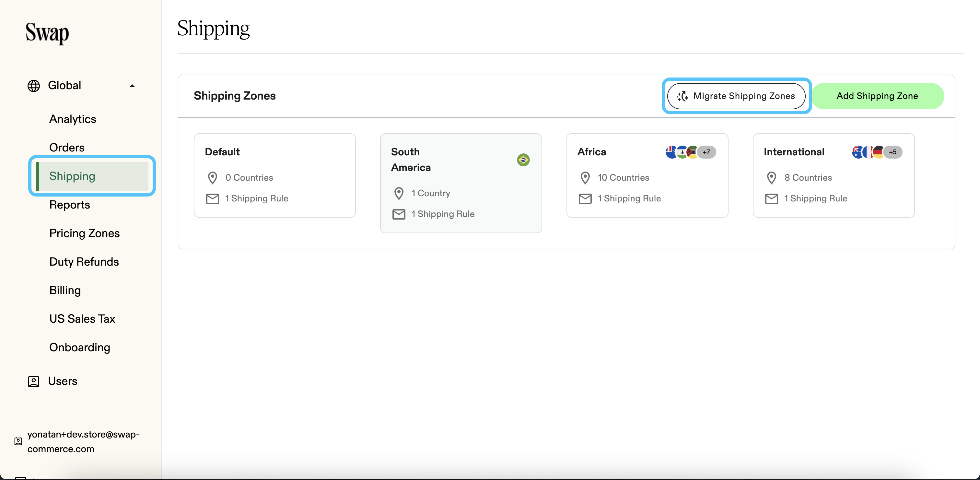Click the account badge icon beside email
Screen dimensions: 980x480
pyautogui.click(x=18, y=441)
